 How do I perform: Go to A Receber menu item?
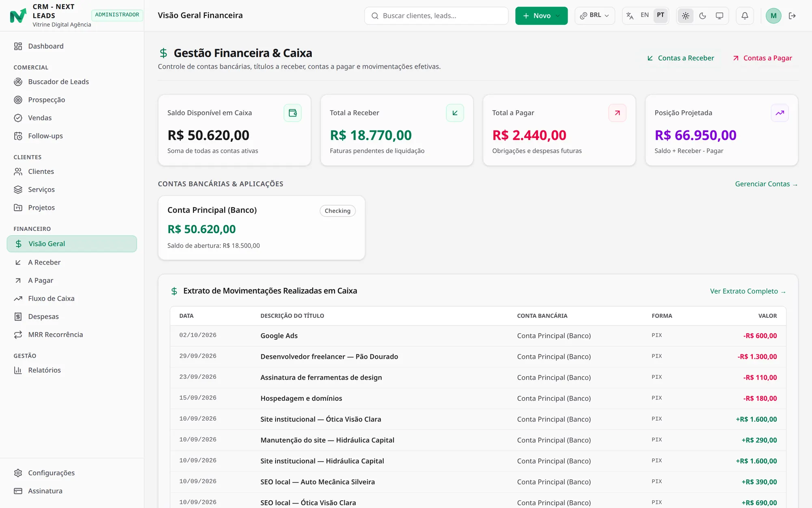coord(72,263)
